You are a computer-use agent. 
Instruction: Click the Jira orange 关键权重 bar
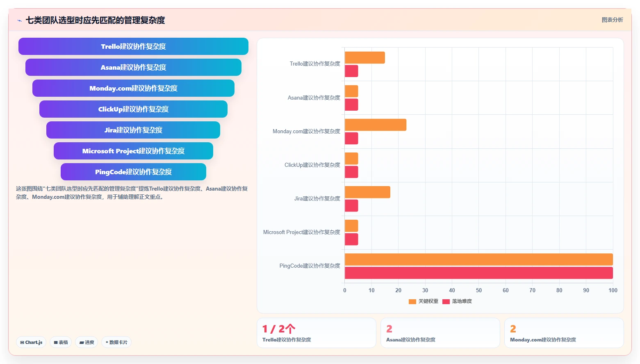click(x=367, y=192)
